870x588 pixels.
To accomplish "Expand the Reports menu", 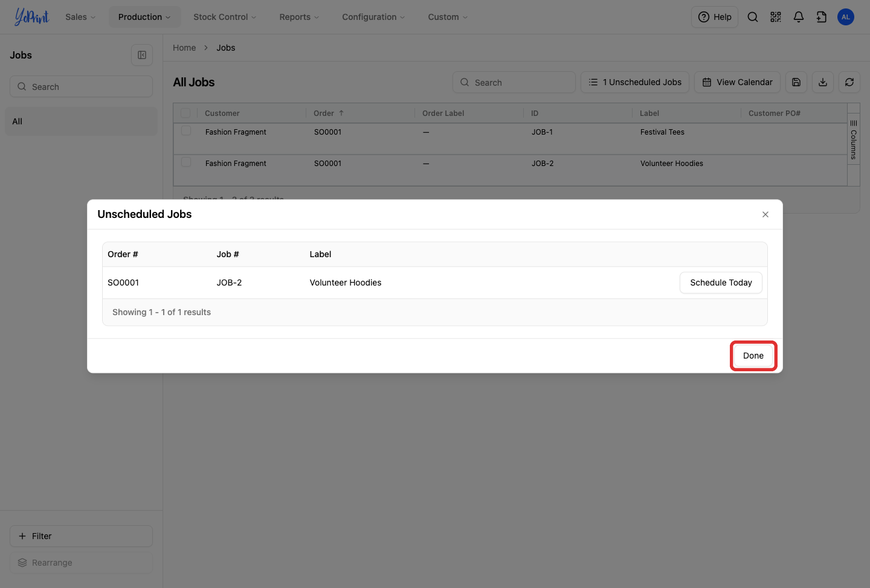I will click(x=299, y=17).
